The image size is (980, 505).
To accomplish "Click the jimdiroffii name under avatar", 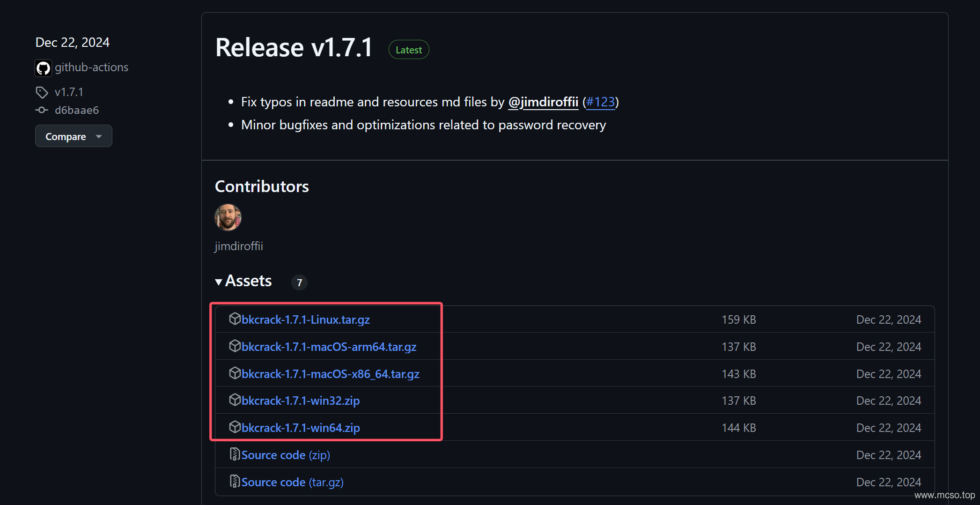I will 239,246.
